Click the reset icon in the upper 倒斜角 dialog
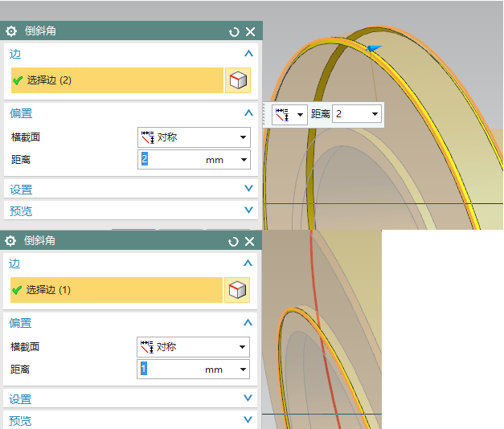The image size is (504, 429). 234,31
